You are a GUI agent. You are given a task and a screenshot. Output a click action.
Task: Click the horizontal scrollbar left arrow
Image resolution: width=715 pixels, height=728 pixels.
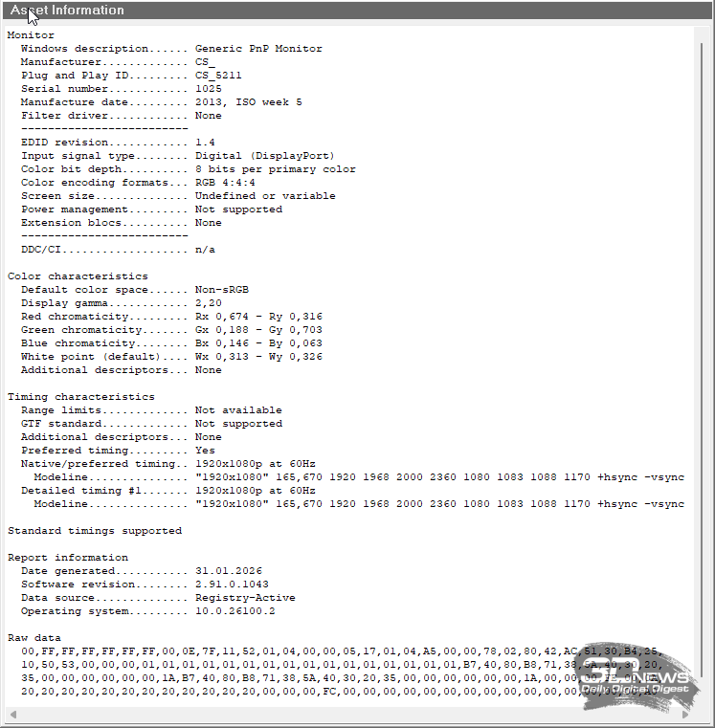[x=12, y=714]
